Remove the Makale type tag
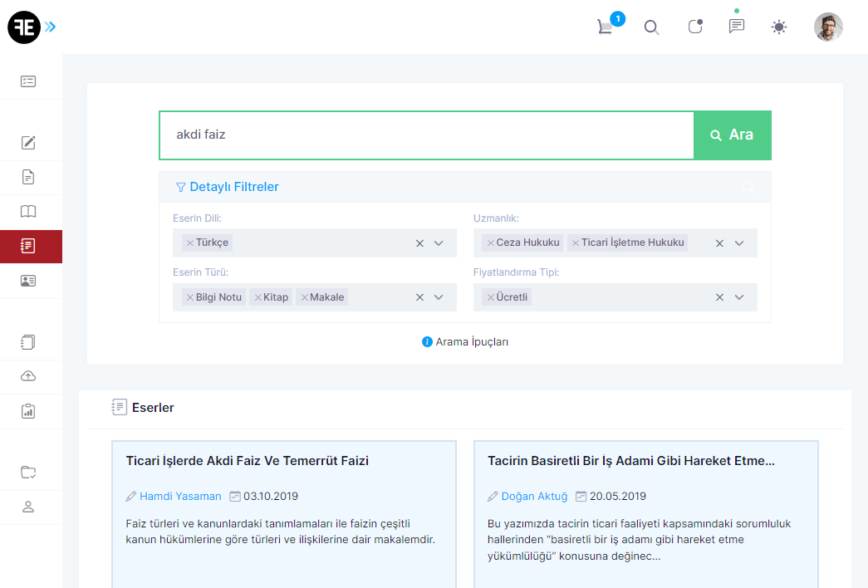Screen dimensions: 868x588 click(305, 297)
